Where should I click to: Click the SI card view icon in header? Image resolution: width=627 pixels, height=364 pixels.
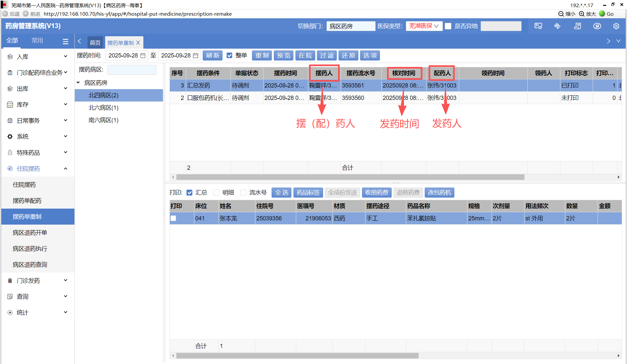coord(538,26)
